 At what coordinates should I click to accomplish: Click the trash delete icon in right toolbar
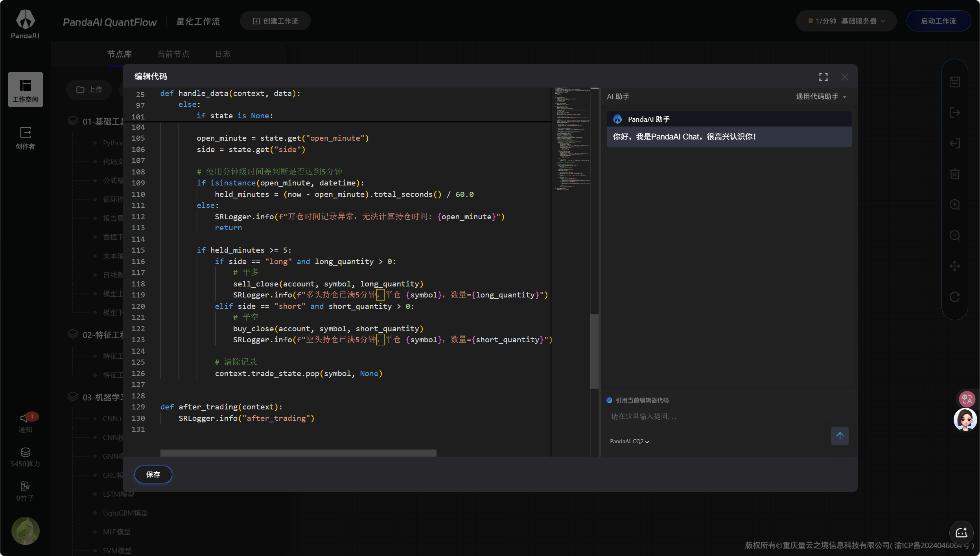[x=955, y=174]
